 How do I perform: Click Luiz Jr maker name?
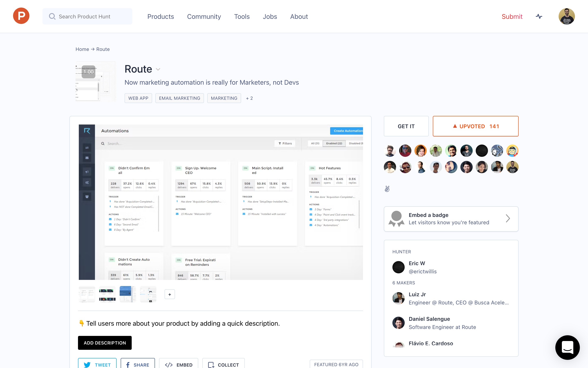(x=417, y=294)
